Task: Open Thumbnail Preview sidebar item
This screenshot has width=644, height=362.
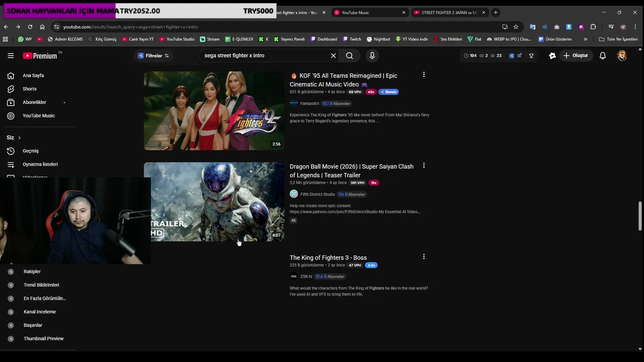Action: (43, 338)
